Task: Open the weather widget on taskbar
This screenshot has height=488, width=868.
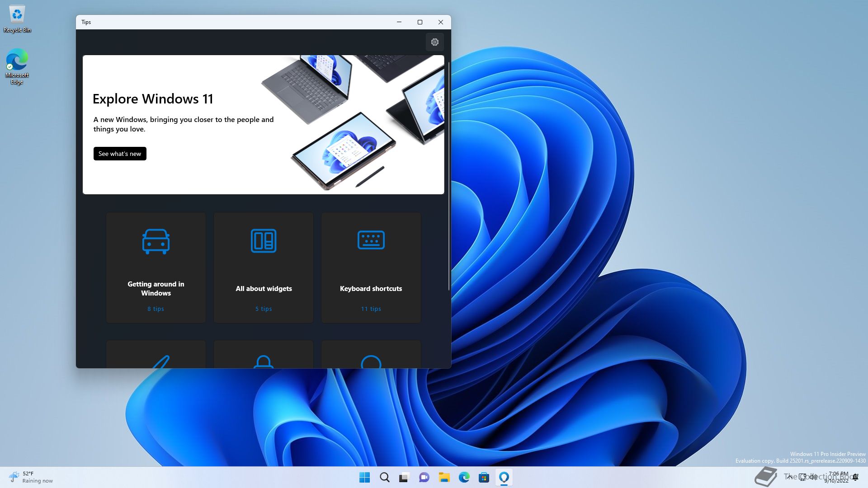Action: [x=31, y=477]
